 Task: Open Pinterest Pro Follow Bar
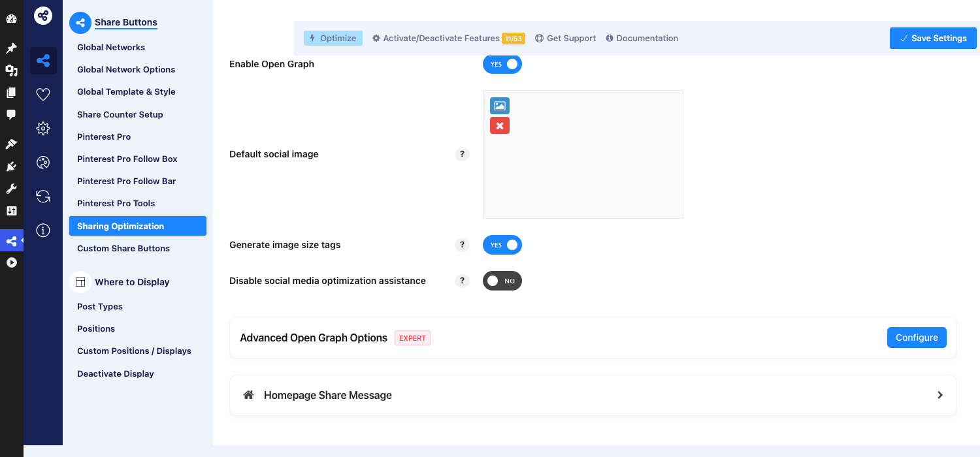coord(127,181)
